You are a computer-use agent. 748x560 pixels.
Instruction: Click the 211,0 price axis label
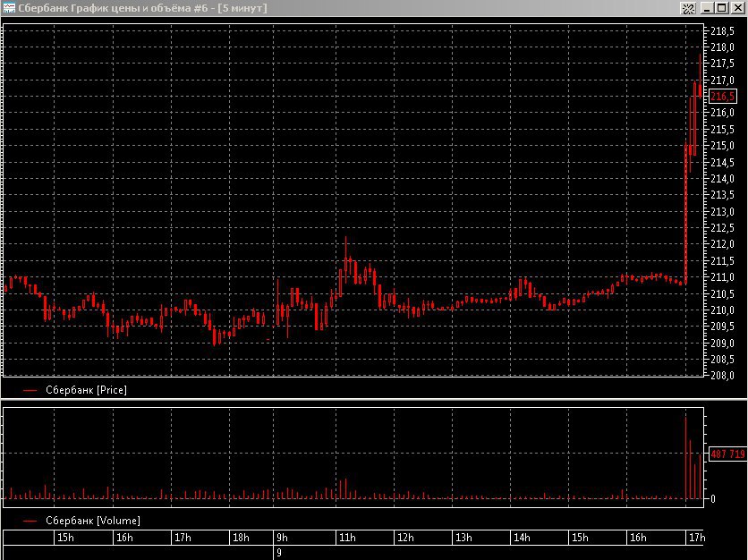(x=722, y=277)
